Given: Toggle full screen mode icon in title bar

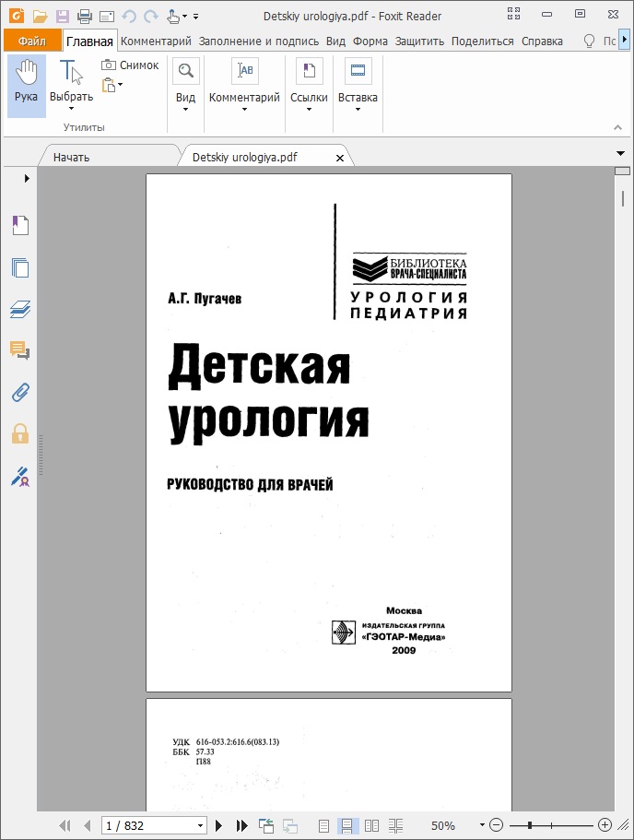Looking at the screenshot, I should tap(513, 14).
